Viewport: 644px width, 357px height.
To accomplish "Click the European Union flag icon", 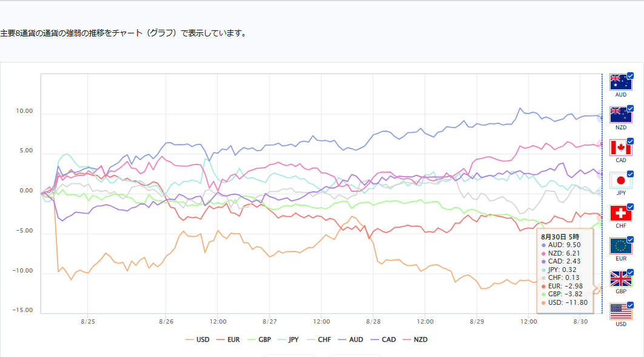I will [x=620, y=246].
